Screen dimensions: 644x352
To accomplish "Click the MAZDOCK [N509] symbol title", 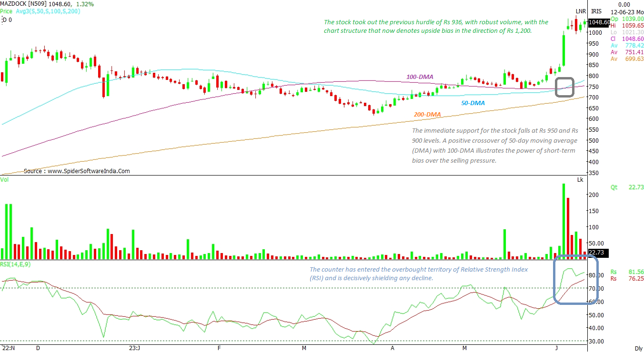I will pyautogui.click(x=24, y=4).
